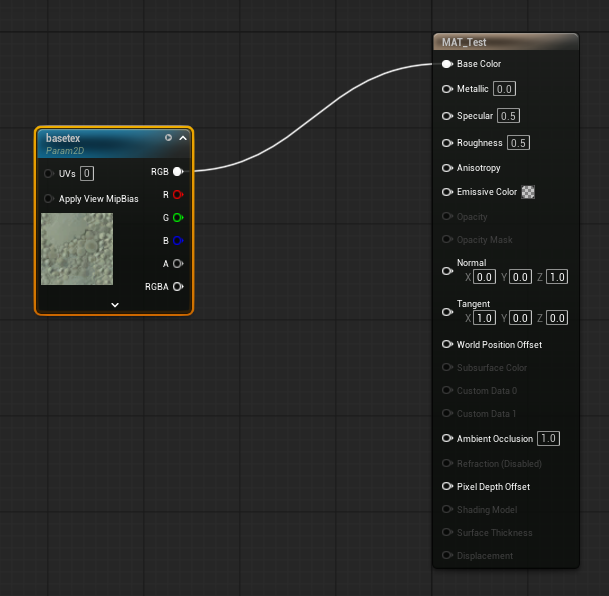609x596 pixels.
Task: Toggle the basetex node preview icon
Action: (168, 137)
